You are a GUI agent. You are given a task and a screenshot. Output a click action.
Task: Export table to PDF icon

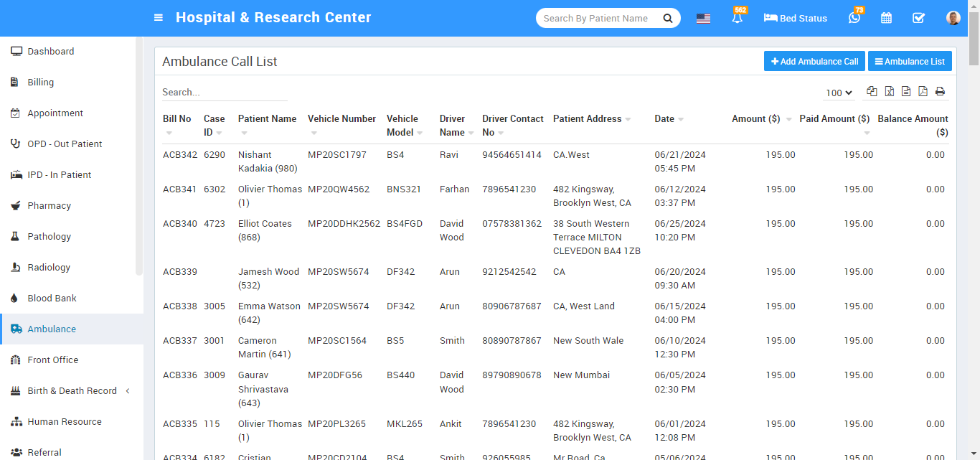tap(923, 92)
